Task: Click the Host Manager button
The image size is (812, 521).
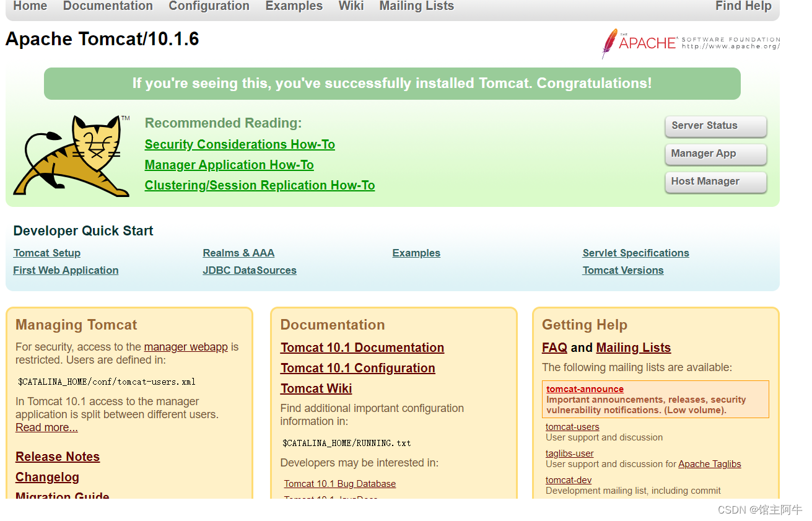Action: pyautogui.click(x=716, y=182)
